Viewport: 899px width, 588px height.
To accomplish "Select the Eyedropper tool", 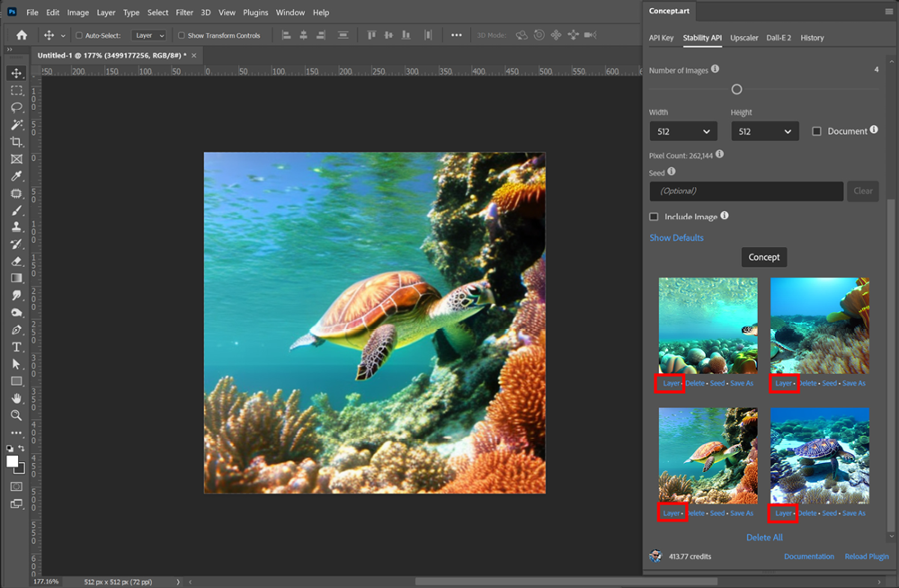I will pos(16,176).
